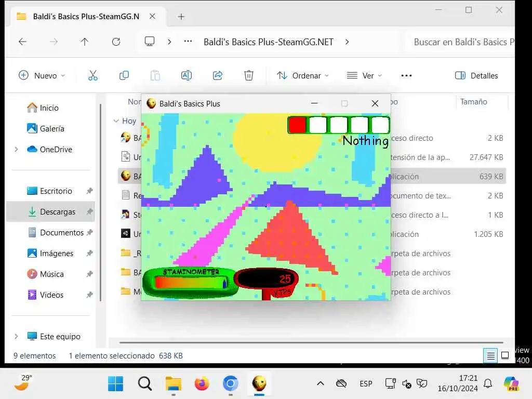Click the YTPs counter showing 25
The height and width of the screenshot is (399, 532).
(267, 279)
